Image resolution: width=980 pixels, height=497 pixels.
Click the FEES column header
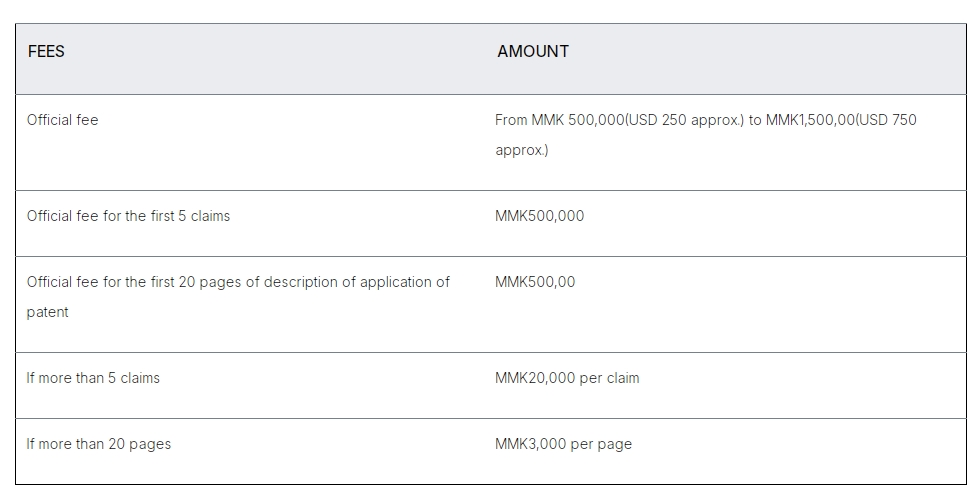pyautogui.click(x=46, y=51)
